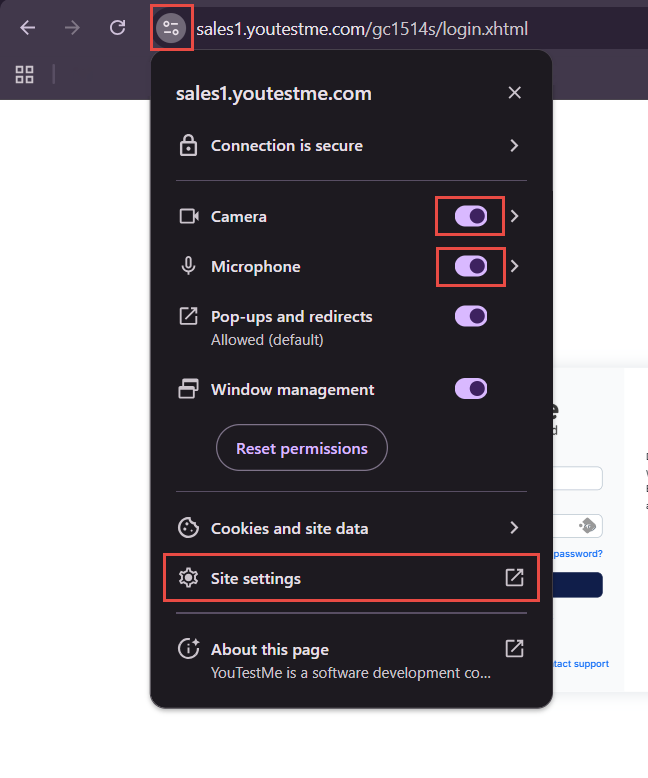This screenshot has height=778, width=648.
Task: Click the key icon in password field
Action: 587,526
